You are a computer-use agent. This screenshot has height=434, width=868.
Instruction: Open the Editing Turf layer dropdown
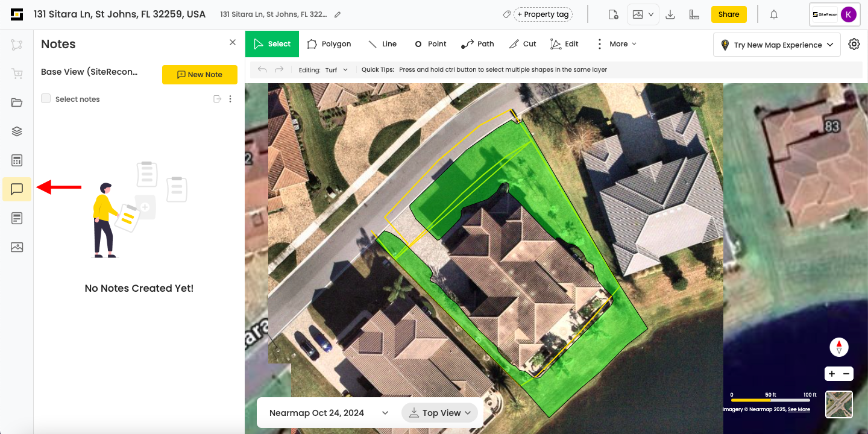pyautogui.click(x=336, y=70)
